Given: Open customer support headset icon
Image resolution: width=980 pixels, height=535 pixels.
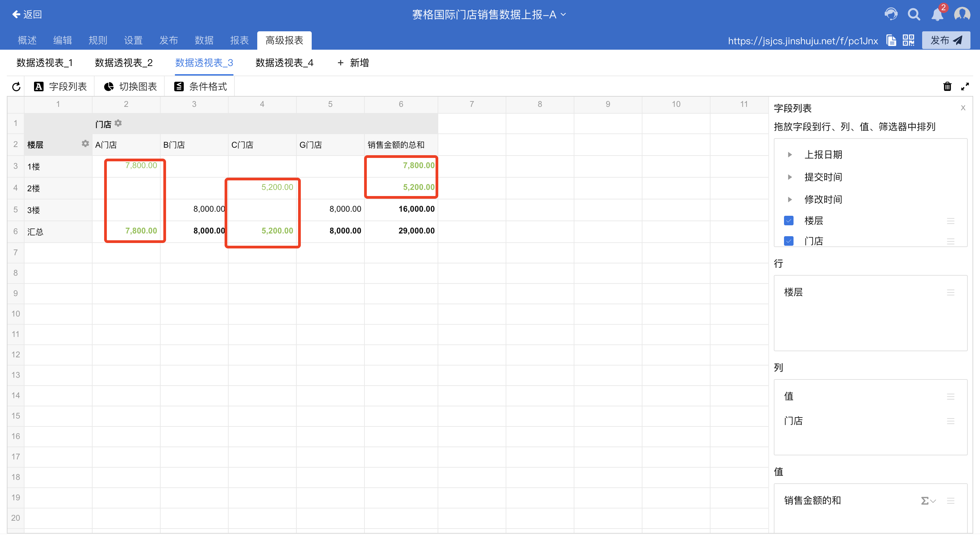Looking at the screenshot, I should [x=891, y=14].
